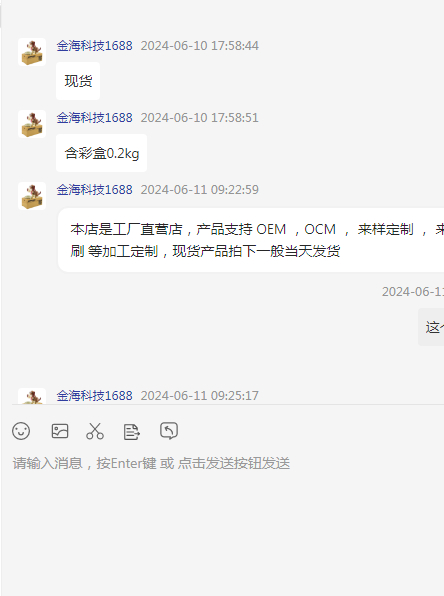Screen dimensions: 444x596
Task: Click avatar beside the 09:22:59 message
Action: click(32, 196)
